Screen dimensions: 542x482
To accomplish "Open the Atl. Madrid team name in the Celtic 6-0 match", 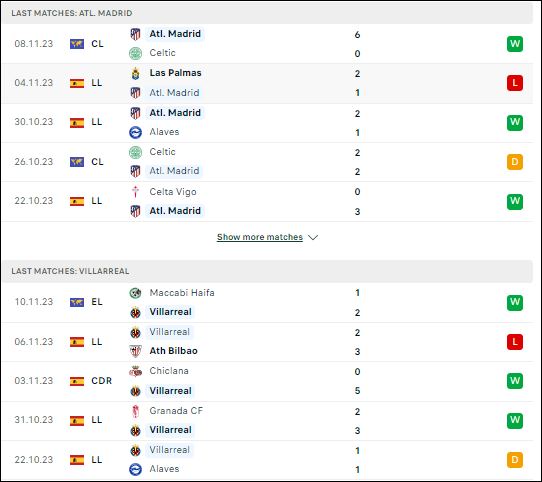I will pos(175,34).
